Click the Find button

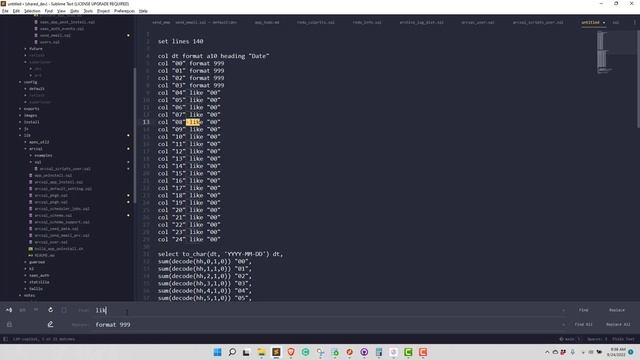[x=584, y=310]
